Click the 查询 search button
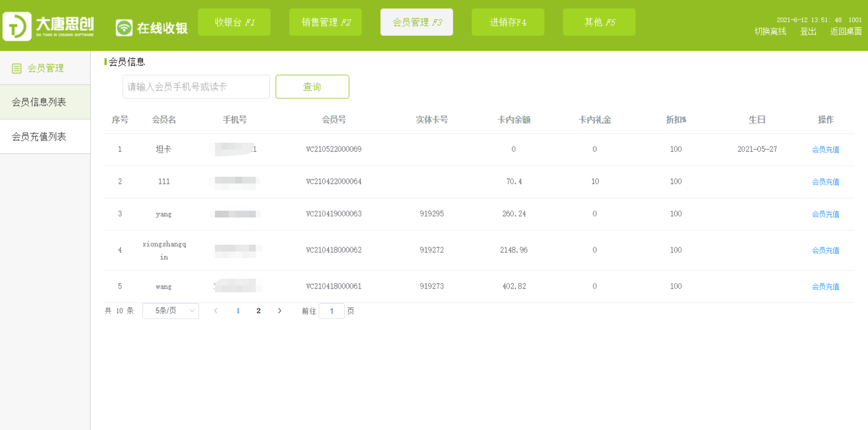Screen dimensions: 868x430 coord(312,87)
